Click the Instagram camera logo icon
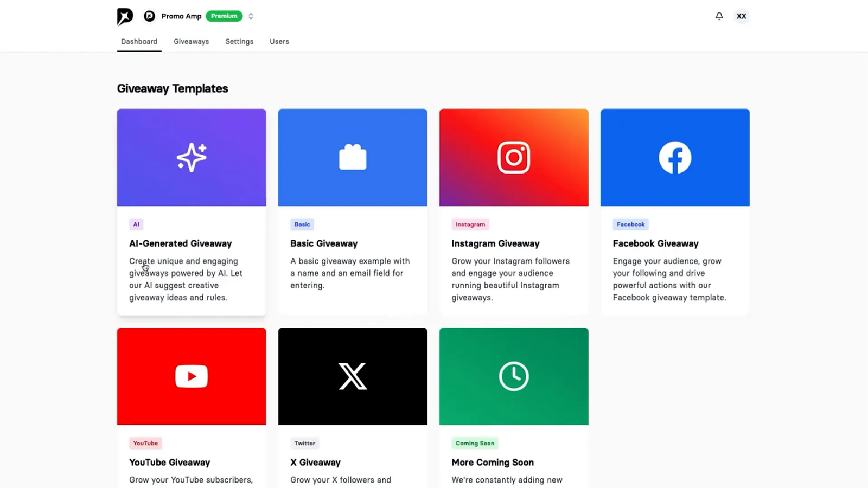Screen dimensions: 868x488 (514, 157)
